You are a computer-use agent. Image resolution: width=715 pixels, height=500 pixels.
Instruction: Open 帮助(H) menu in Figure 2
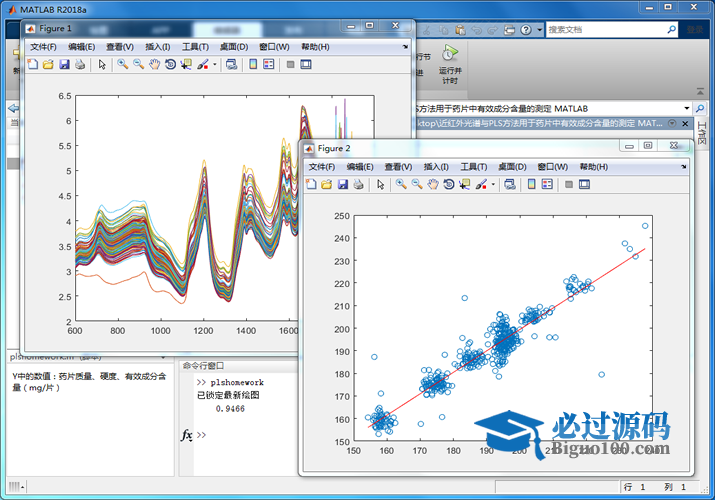594,167
